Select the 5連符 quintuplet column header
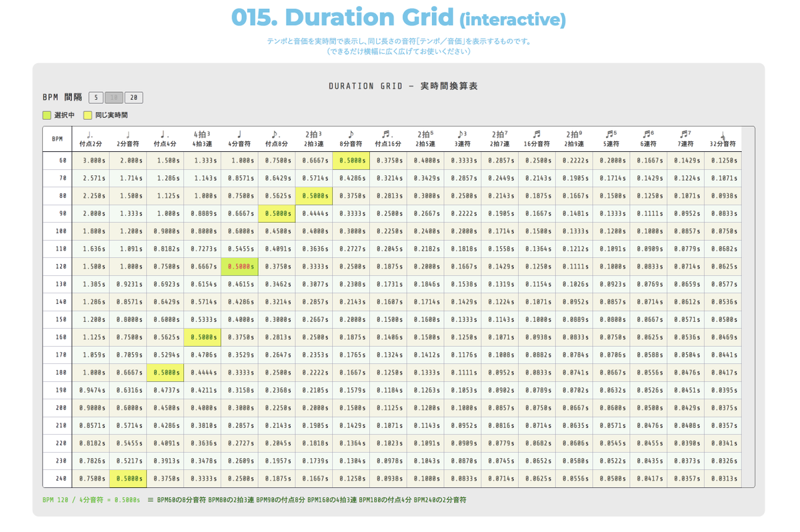Viewport: 800px width, 532px height. tap(611, 139)
